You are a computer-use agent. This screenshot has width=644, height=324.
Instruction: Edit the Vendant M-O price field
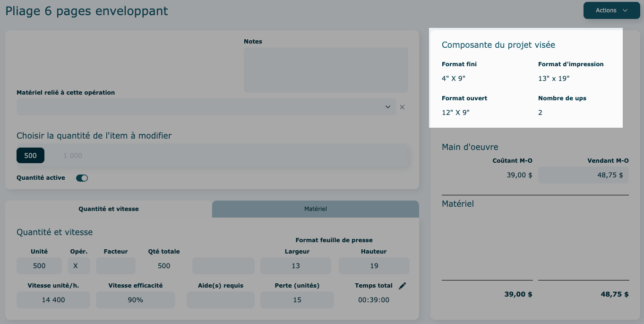583,175
